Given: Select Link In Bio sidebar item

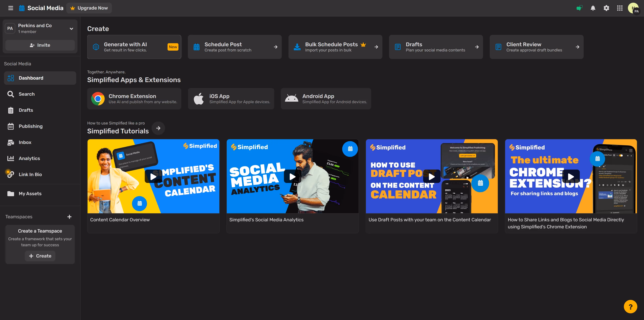Looking at the screenshot, I should (x=30, y=174).
